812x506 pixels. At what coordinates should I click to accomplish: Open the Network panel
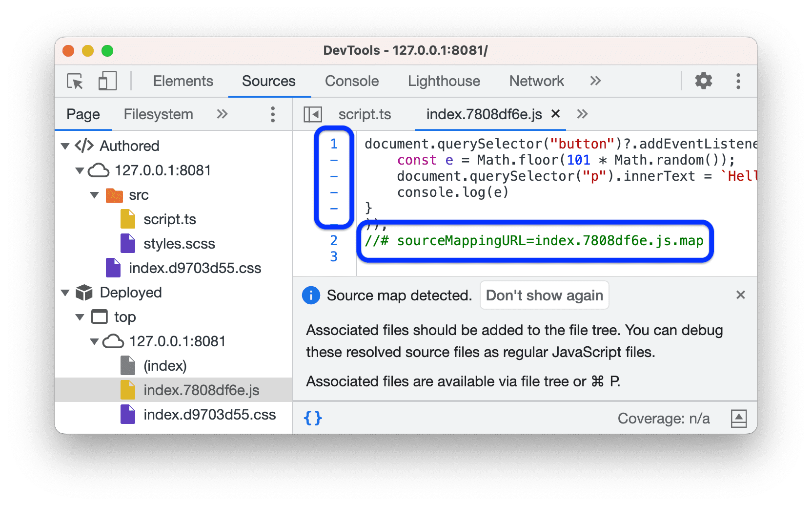pyautogui.click(x=536, y=81)
